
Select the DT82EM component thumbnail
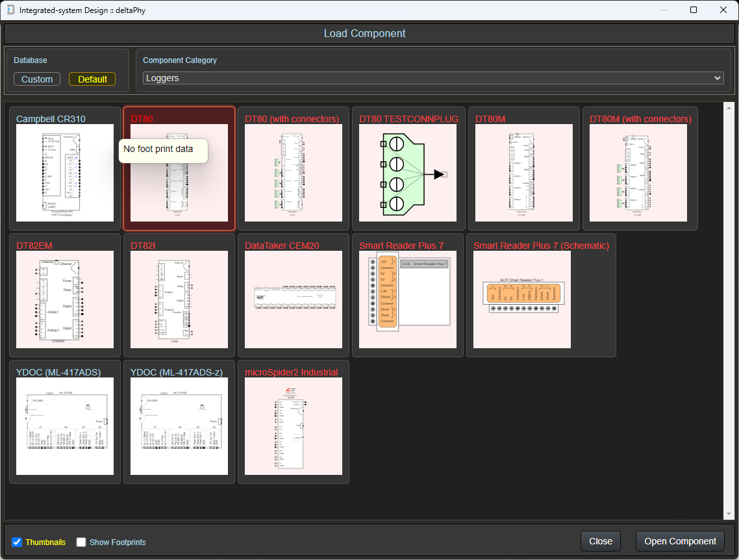64,300
